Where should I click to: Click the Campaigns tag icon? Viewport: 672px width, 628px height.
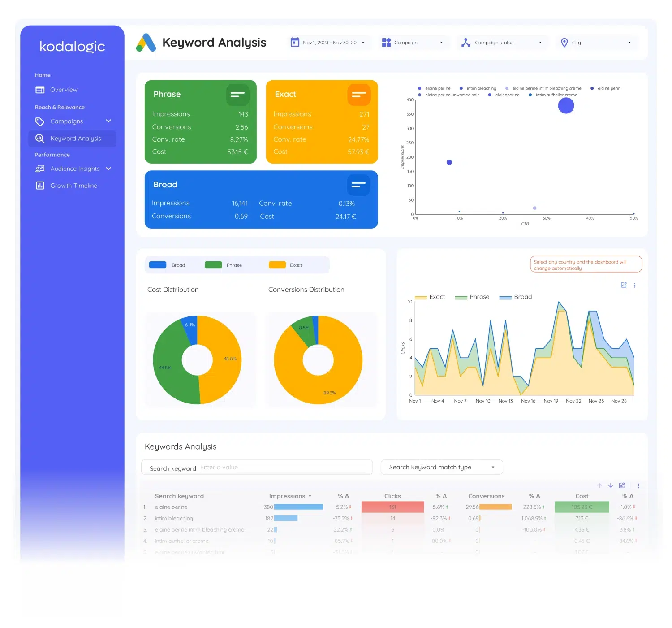(40, 121)
